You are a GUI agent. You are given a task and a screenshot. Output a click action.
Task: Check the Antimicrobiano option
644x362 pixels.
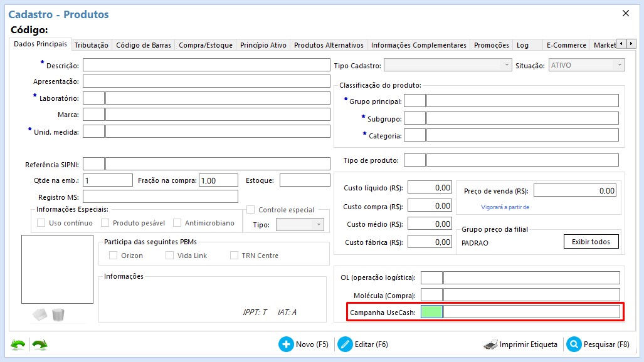click(x=177, y=223)
